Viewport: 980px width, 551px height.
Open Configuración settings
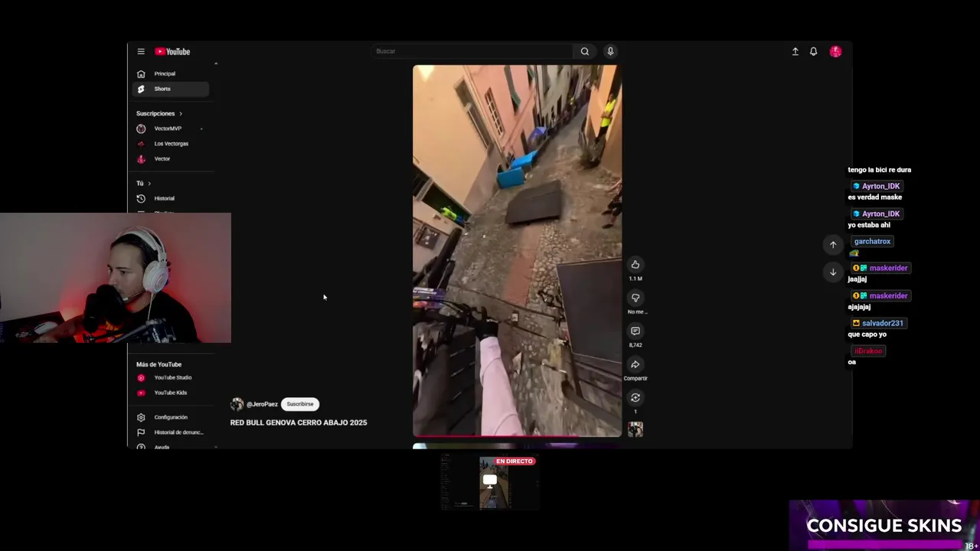tap(170, 417)
